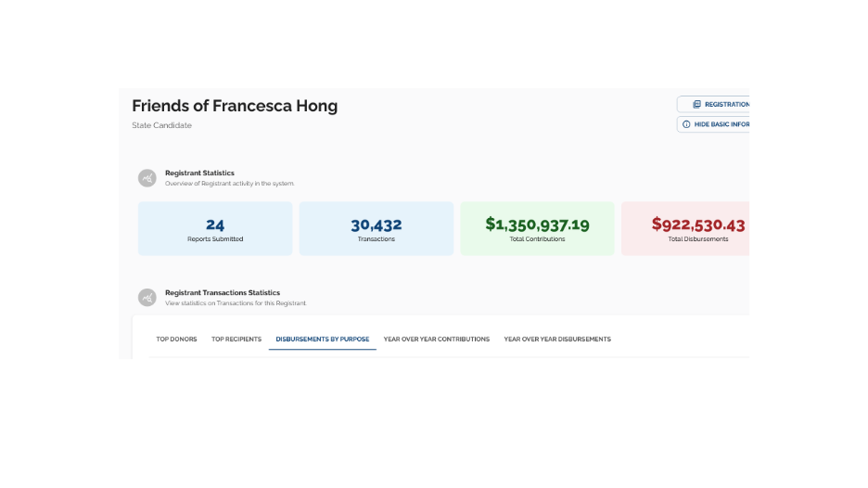Click the $1,350,937.19 Total Contributions card
Screen dimensions: 868x488
(538, 229)
